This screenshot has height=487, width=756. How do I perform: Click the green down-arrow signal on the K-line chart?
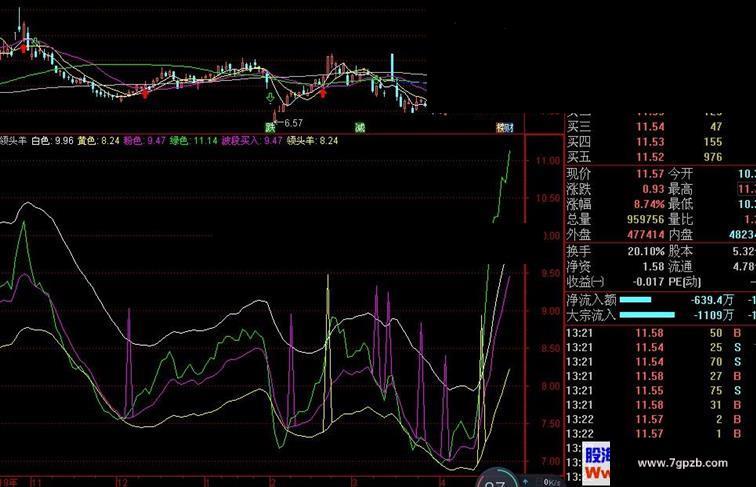(x=270, y=98)
